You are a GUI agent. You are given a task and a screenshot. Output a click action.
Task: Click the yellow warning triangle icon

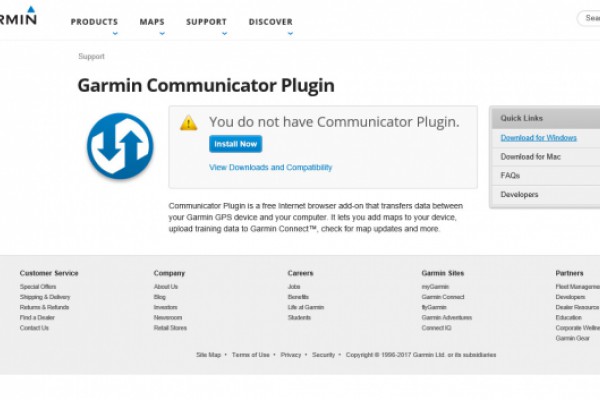(x=189, y=123)
